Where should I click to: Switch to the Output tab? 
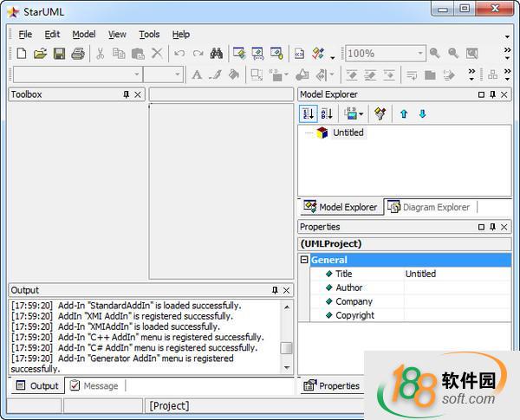pos(37,386)
